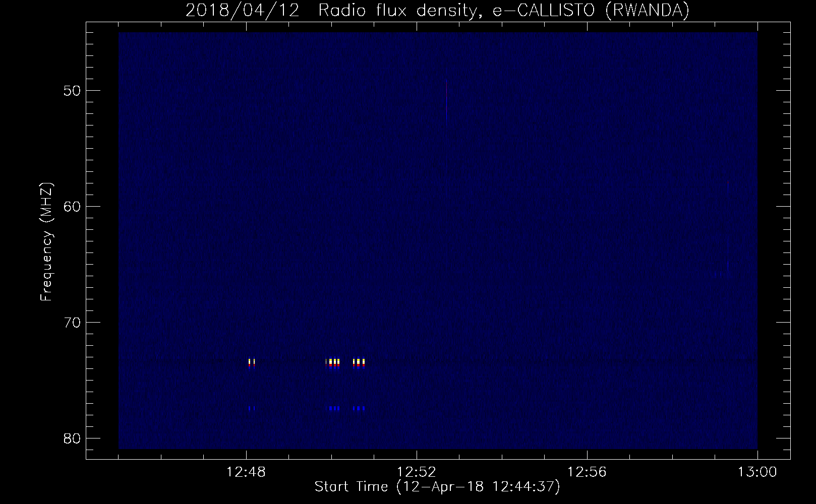Click the bright burst near 12:48 at 73 MHz
816x504 pixels.
click(x=252, y=363)
